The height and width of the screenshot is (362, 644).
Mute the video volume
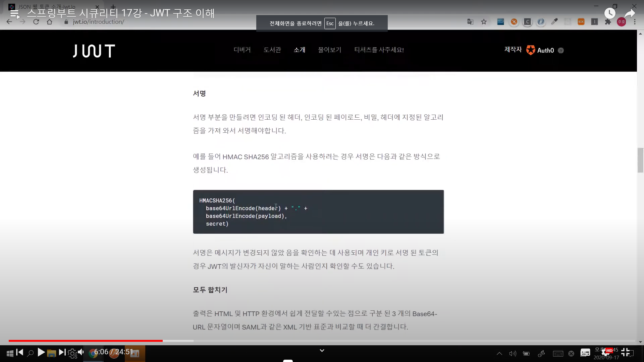pos(81,352)
